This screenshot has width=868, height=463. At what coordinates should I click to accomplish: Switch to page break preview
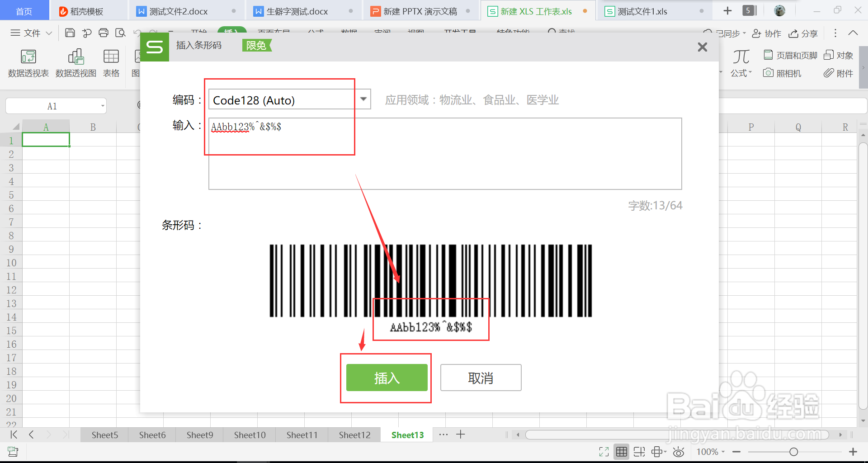(x=639, y=452)
